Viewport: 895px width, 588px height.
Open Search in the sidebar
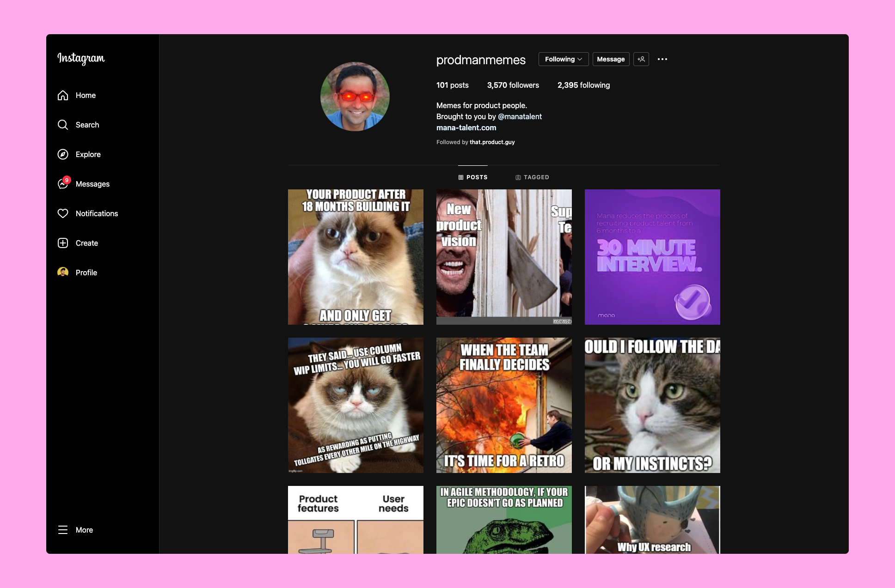click(x=87, y=125)
